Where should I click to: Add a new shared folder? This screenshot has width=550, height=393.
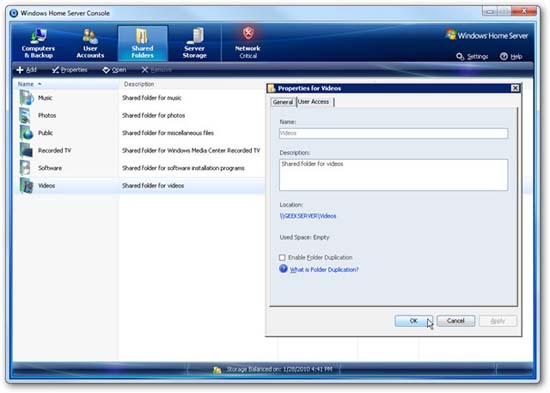point(27,70)
